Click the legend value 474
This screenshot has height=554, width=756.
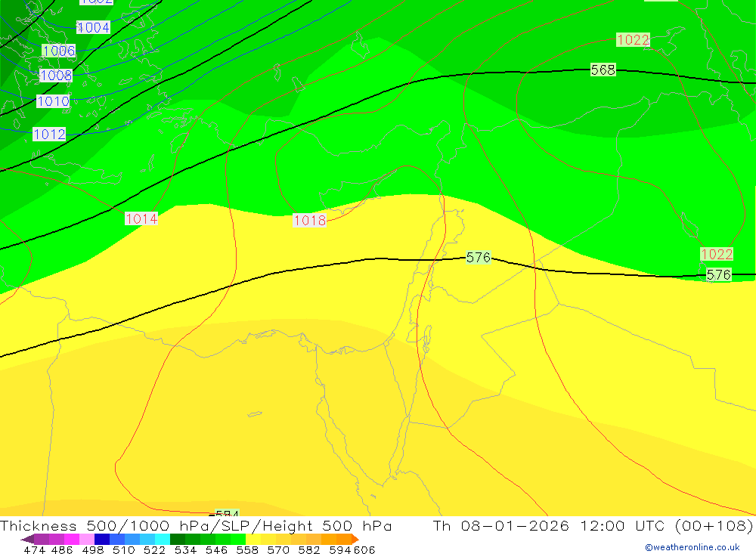(x=34, y=549)
